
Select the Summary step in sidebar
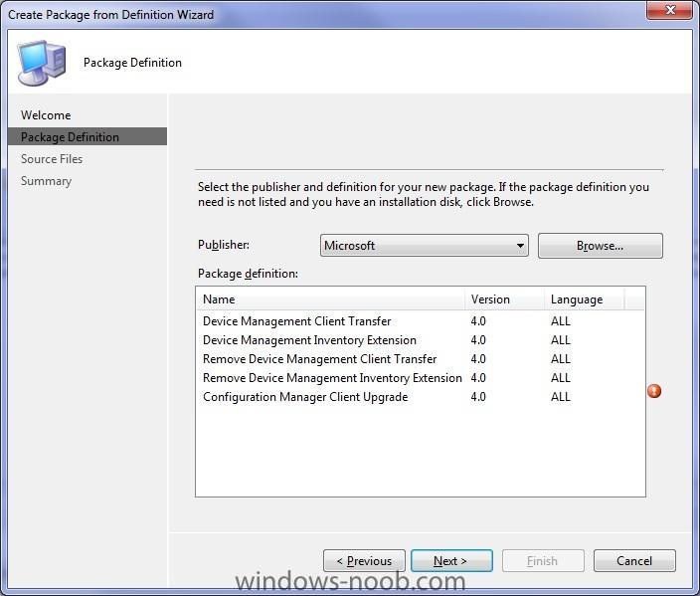(46, 181)
